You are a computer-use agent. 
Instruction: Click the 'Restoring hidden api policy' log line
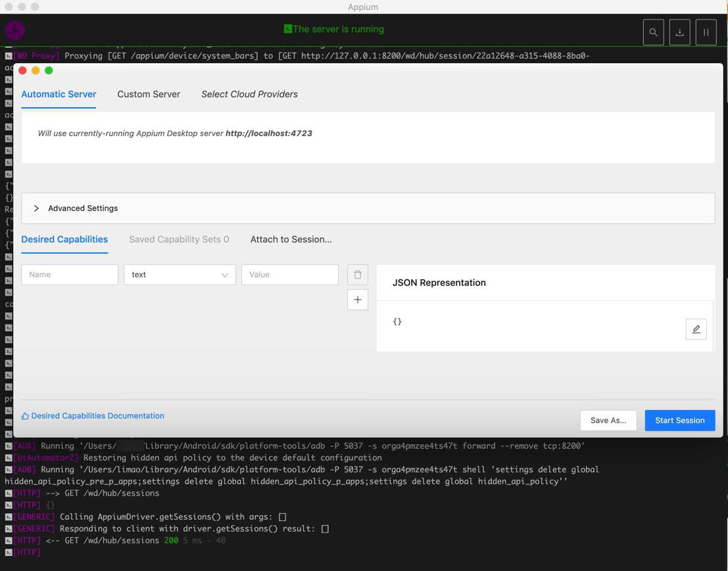[193, 458]
